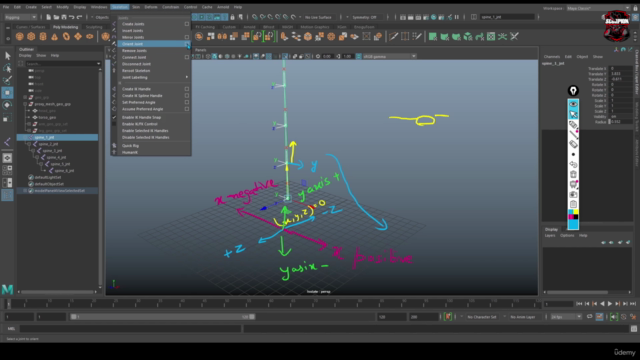Open Channels menu in Channel Box

point(552,57)
